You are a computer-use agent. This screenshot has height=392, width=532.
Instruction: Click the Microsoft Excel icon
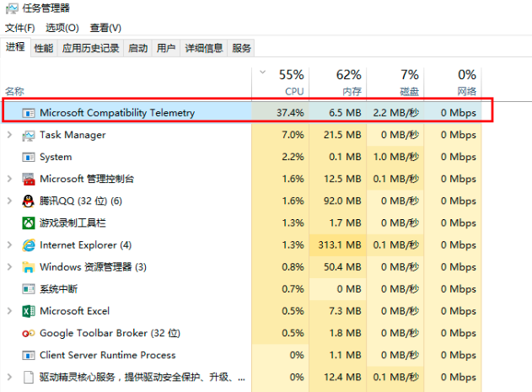pos(29,311)
